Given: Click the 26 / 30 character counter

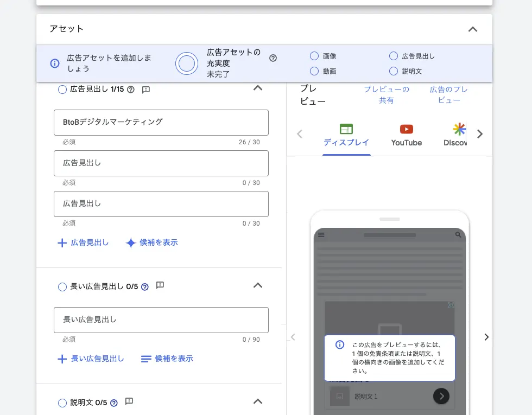Looking at the screenshot, I should point(249,142).
